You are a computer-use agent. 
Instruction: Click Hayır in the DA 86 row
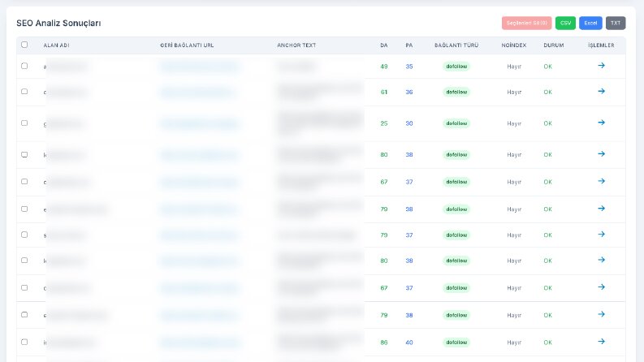[x=514, y=343]
